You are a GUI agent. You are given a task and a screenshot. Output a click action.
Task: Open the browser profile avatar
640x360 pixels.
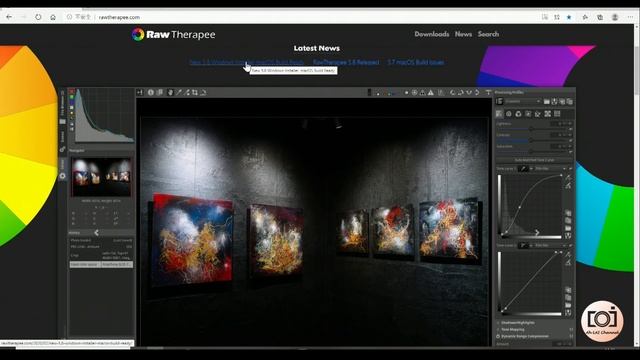pos(615,17)
